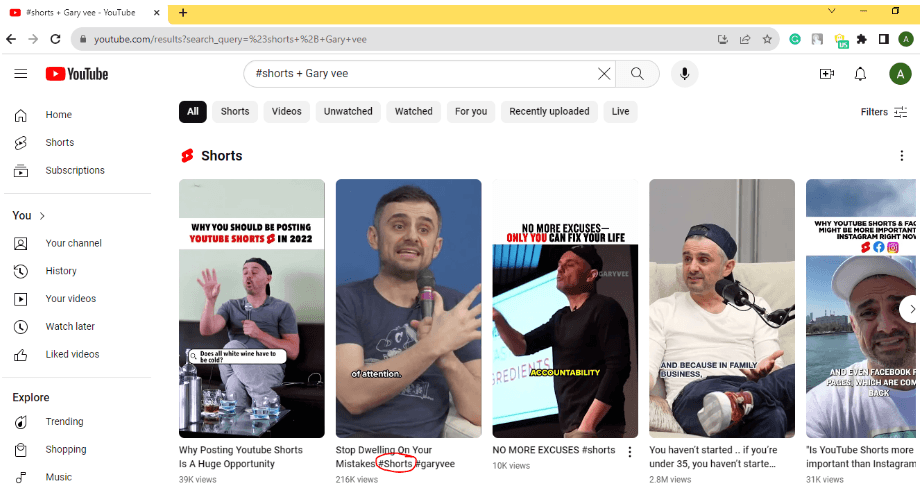920x488 pixels.
Task: Close the '#shorts + Gary vee' tab
Action: pos(157,12)
